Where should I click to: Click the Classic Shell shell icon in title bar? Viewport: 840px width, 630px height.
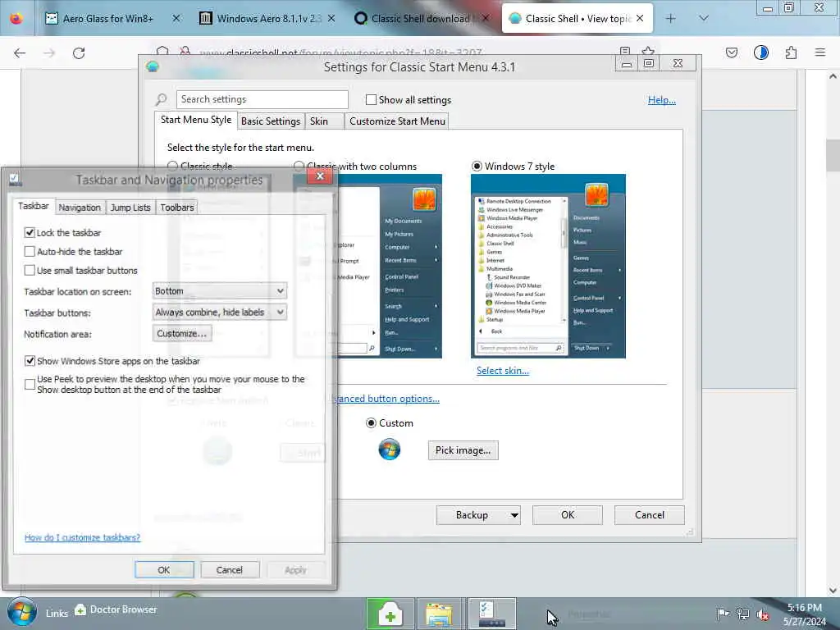click(153, 67)
